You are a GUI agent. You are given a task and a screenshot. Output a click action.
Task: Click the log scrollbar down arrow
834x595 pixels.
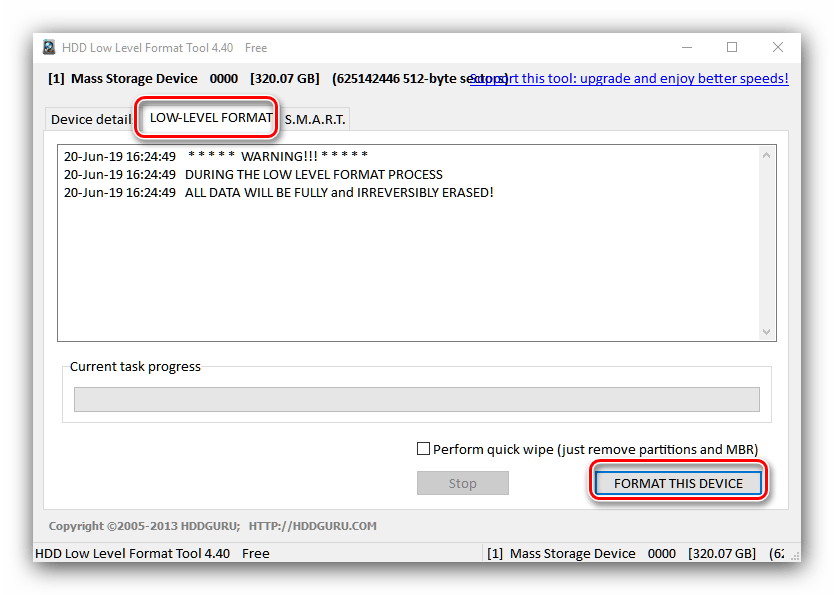click(767, 332)
